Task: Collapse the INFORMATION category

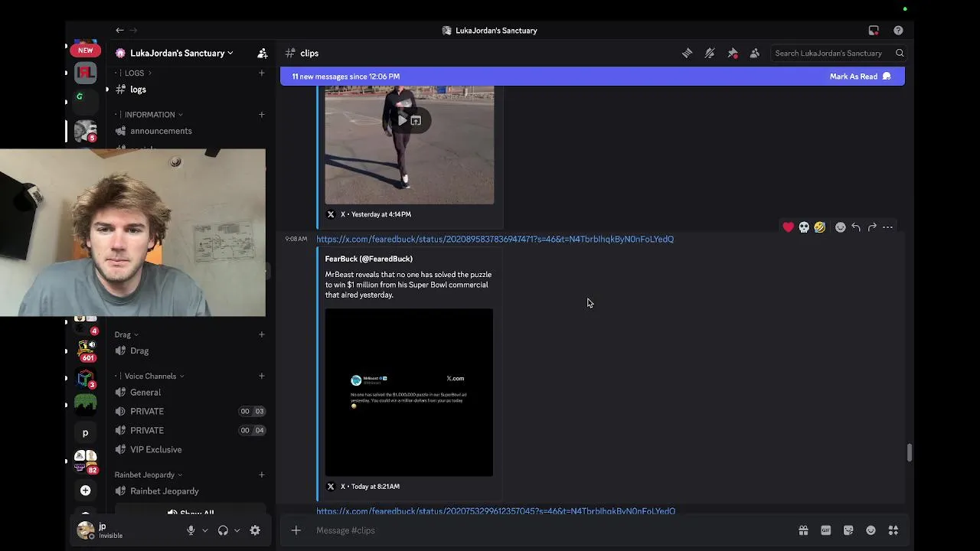Action: [154, 115]
